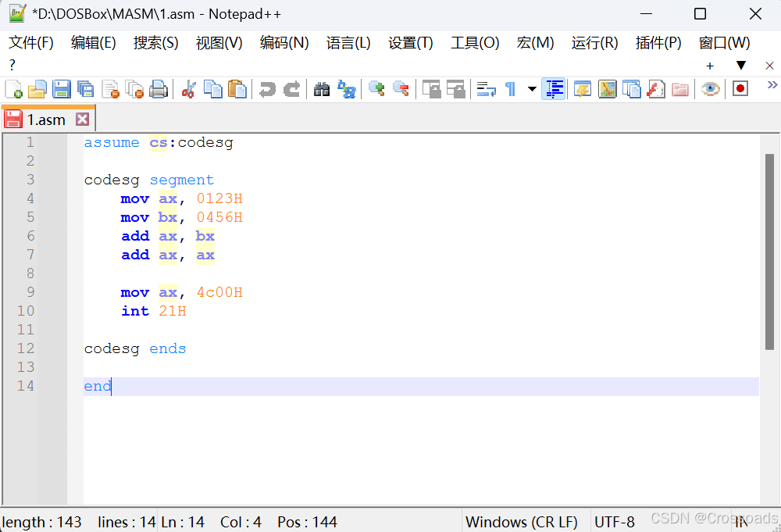Click the length : 143 status text

pos(41,522)
